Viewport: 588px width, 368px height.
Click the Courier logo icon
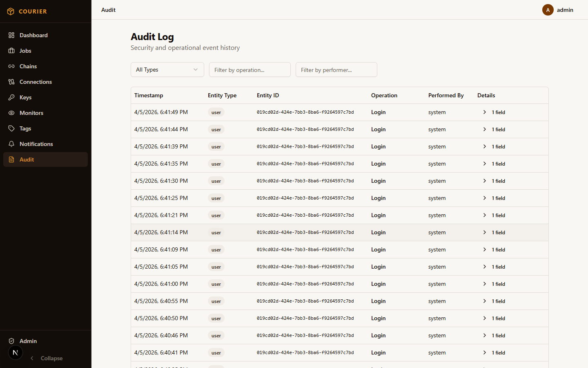tap(11, 11)
